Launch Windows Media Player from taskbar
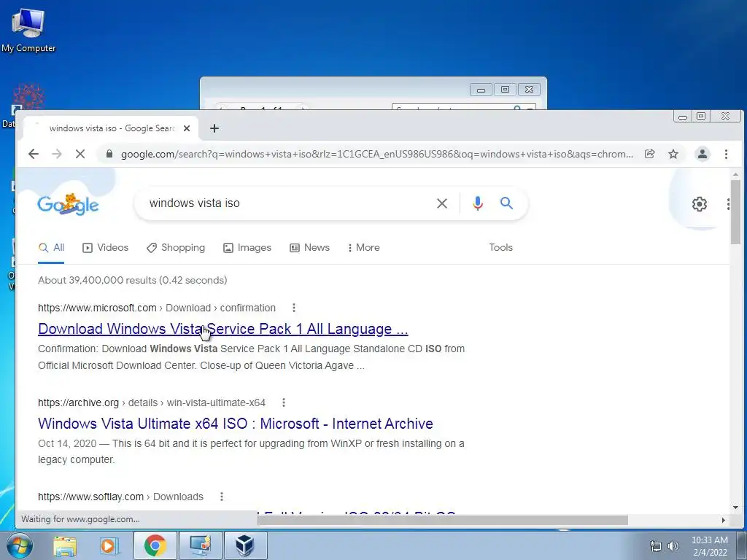Screen dimensions: 747x560 click(x=109, y=545)
